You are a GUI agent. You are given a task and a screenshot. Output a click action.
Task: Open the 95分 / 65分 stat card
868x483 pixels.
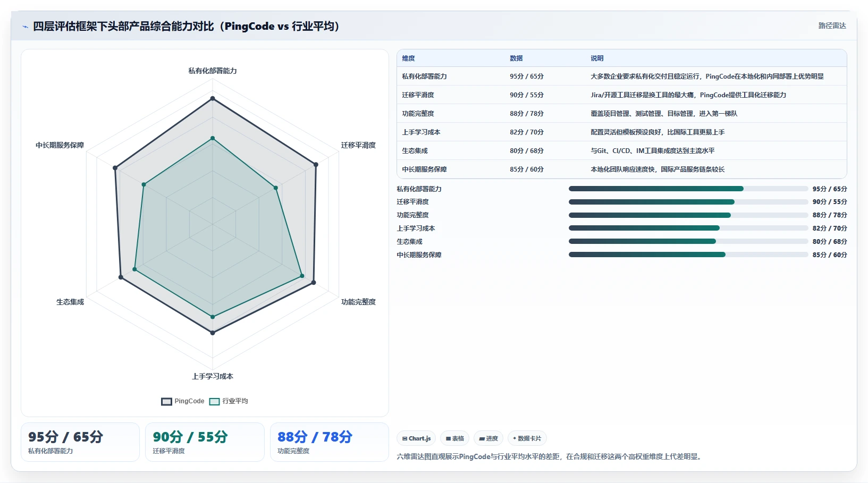[80, 442]
